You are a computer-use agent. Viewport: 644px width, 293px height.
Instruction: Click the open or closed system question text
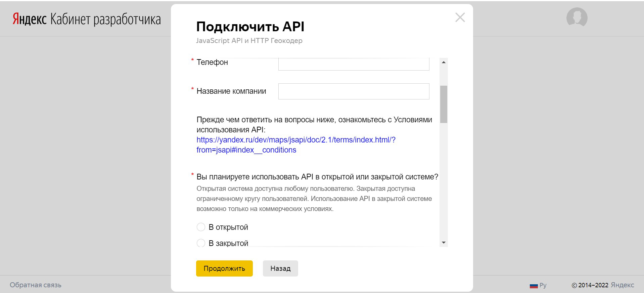[317, 177]
